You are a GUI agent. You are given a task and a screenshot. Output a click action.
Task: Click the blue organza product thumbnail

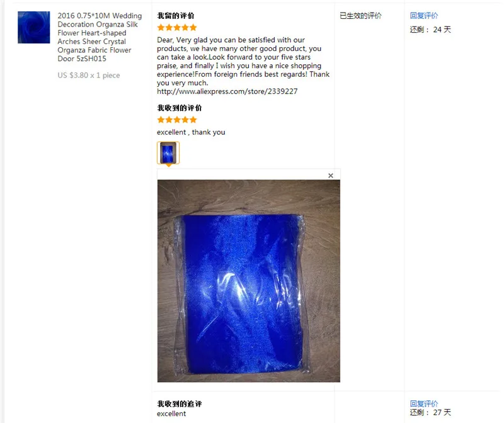click(34, 27)
